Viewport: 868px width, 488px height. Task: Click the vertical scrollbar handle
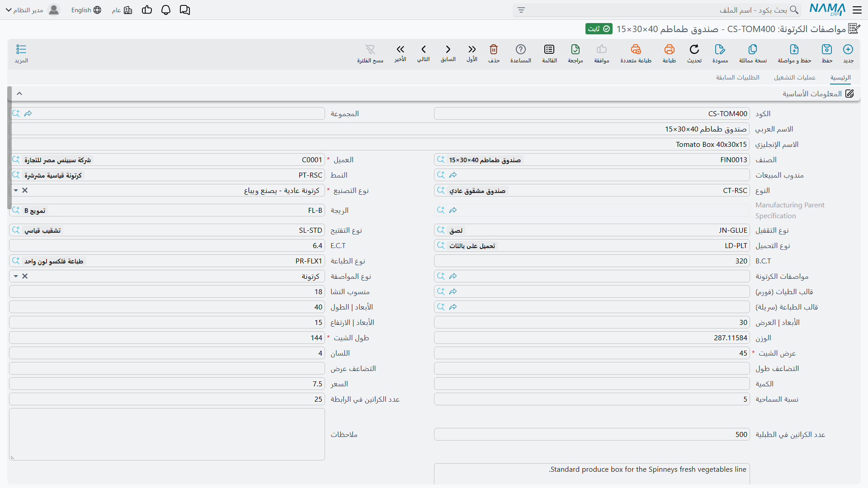9,148
